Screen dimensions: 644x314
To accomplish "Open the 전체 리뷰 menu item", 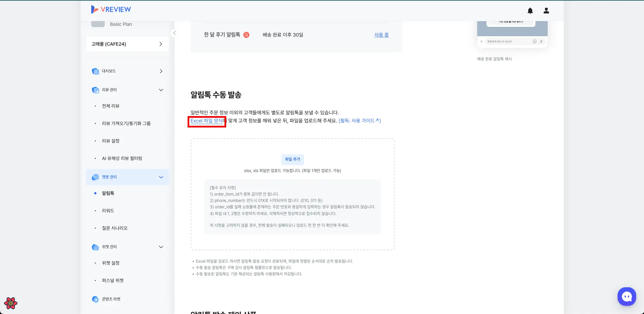I will [x=111, y=106].
